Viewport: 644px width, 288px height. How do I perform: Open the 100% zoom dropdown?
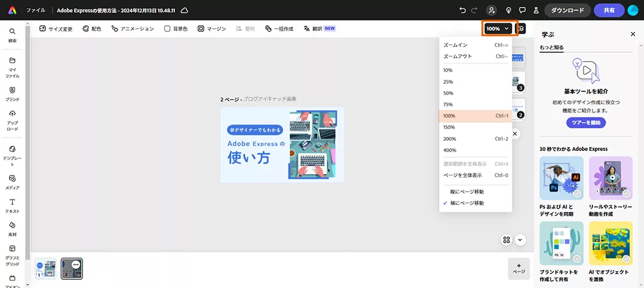tap(498, 29)
